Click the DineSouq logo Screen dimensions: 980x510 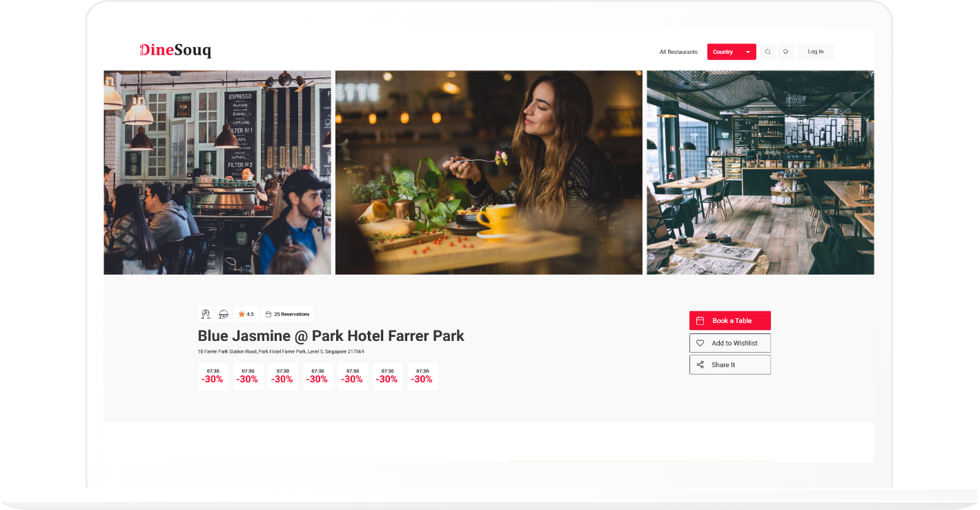[x=175, y=50]
